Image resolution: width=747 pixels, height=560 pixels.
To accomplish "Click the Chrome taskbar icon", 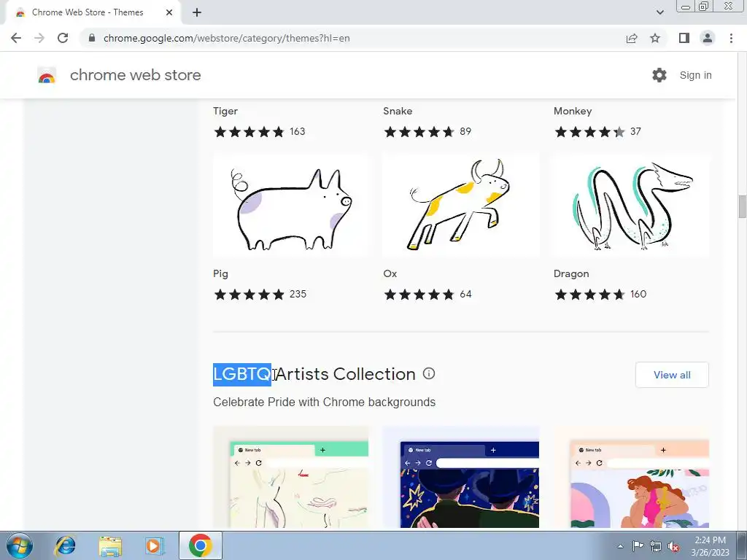I will coord(200,545).
